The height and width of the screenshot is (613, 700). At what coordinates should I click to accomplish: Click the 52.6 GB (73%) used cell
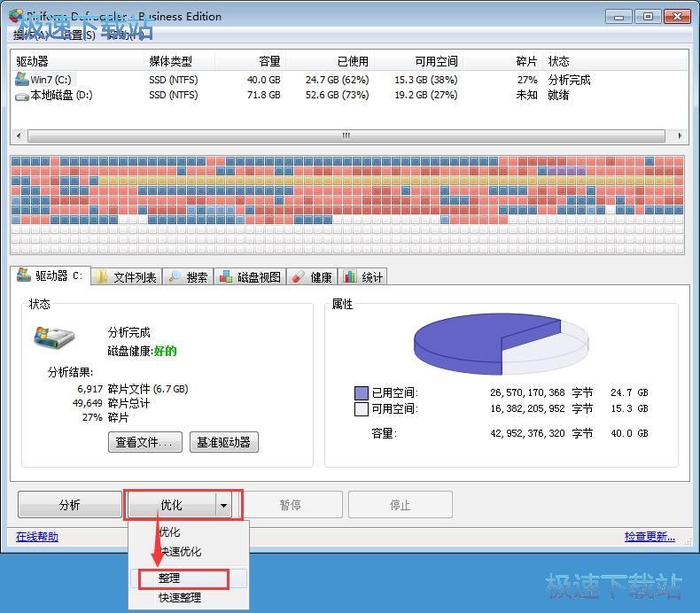coord(337,95)
